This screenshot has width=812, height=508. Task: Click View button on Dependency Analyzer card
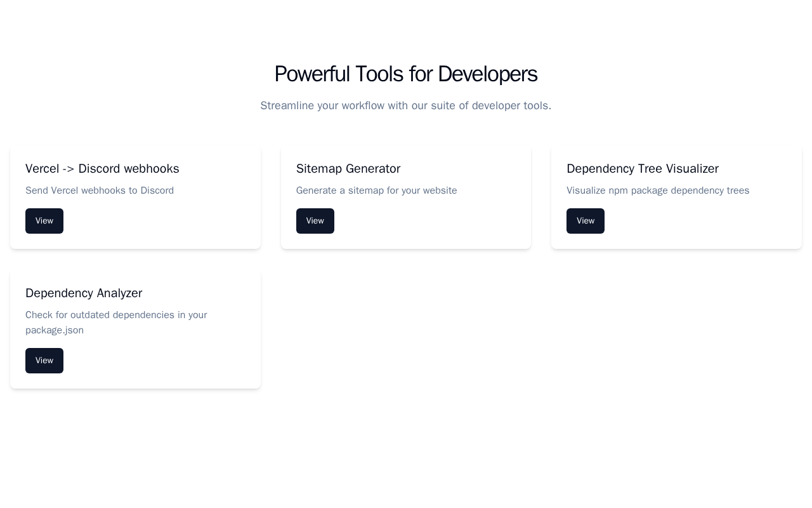point(44,361)
